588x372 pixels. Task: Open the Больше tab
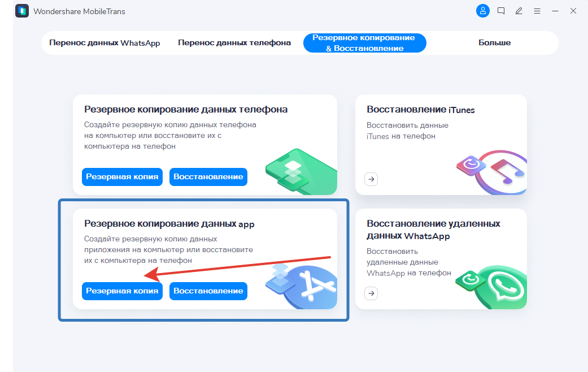[494, 43]
